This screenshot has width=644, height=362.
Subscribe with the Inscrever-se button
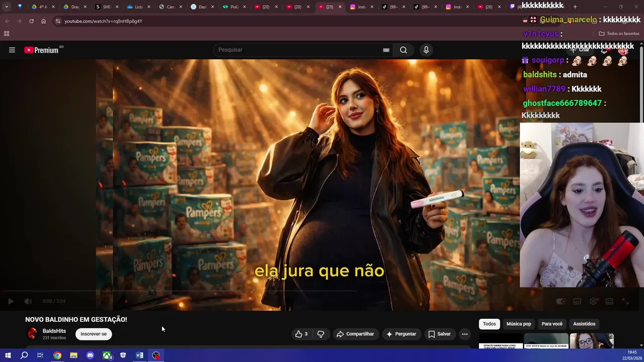click(94, 334)
